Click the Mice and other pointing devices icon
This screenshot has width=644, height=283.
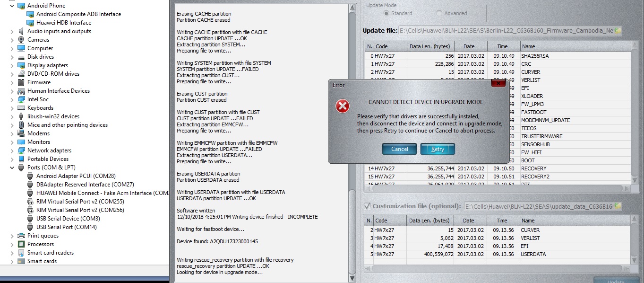pyautogui.click(x=21, y=125)
